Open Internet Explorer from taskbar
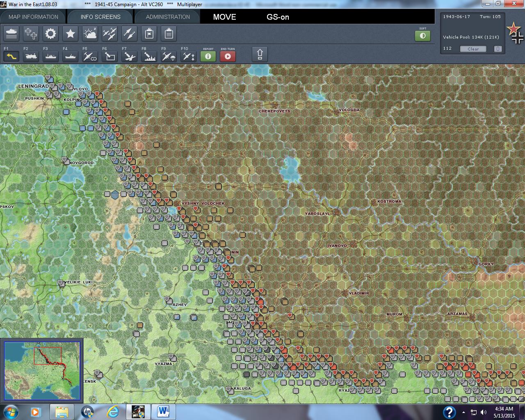The image size is (525, 420). pos(113,412)
